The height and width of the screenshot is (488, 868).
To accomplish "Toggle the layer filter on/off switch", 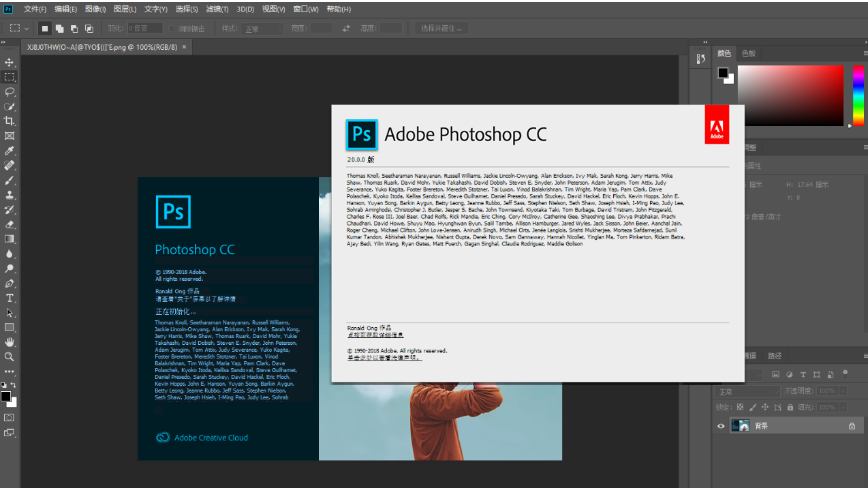I will (846, 373).
